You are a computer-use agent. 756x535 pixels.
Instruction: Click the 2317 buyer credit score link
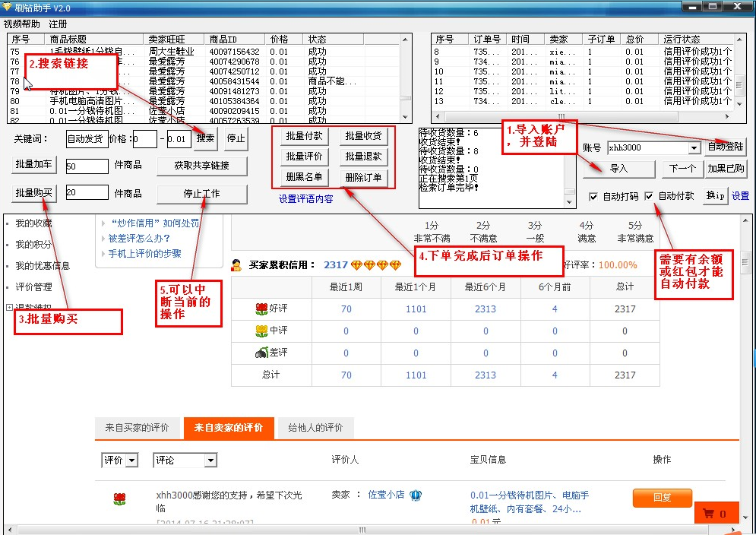tap(336, 265)
